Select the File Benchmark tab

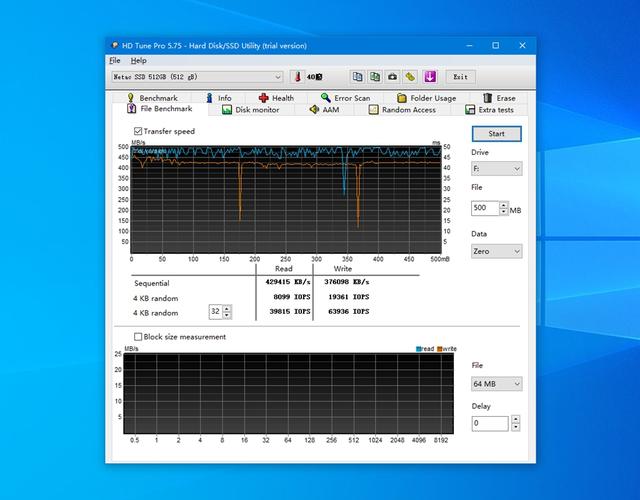point(160,109)
